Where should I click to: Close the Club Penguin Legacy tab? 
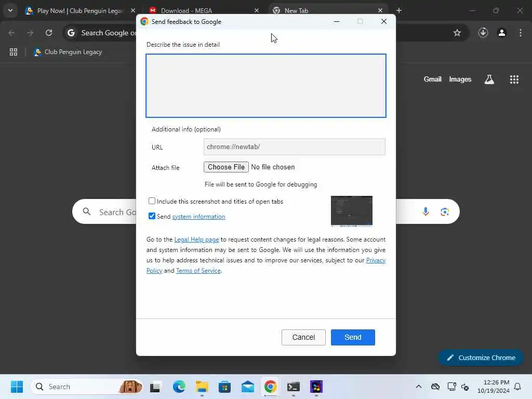click(x=133, y=10)
